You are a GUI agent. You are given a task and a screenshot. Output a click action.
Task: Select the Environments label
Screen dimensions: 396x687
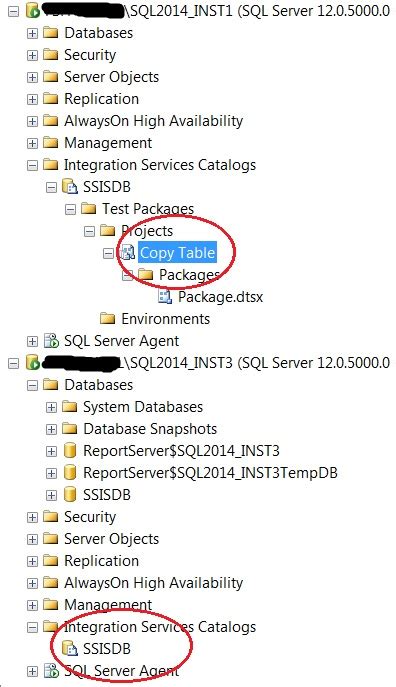[x=166, y=319]
